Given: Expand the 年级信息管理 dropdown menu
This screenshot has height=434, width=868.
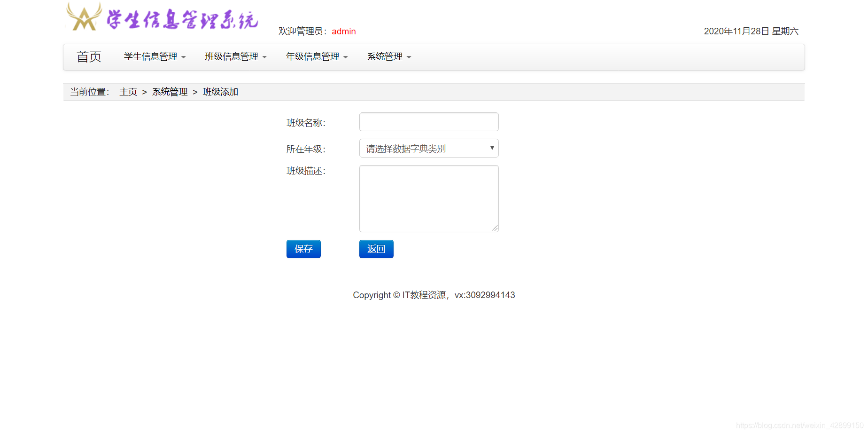Looking at the screenshot, I should 317,57.
